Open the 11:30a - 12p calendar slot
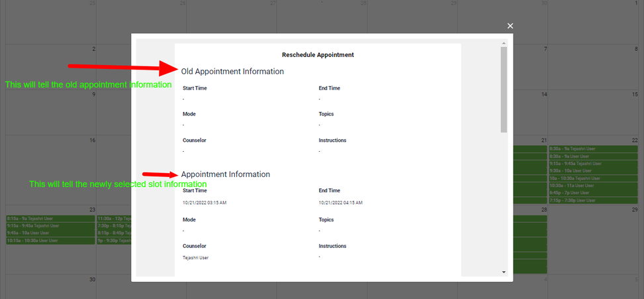Image resolution: width=644 pixels, height=299 pixels. [113, 218]
